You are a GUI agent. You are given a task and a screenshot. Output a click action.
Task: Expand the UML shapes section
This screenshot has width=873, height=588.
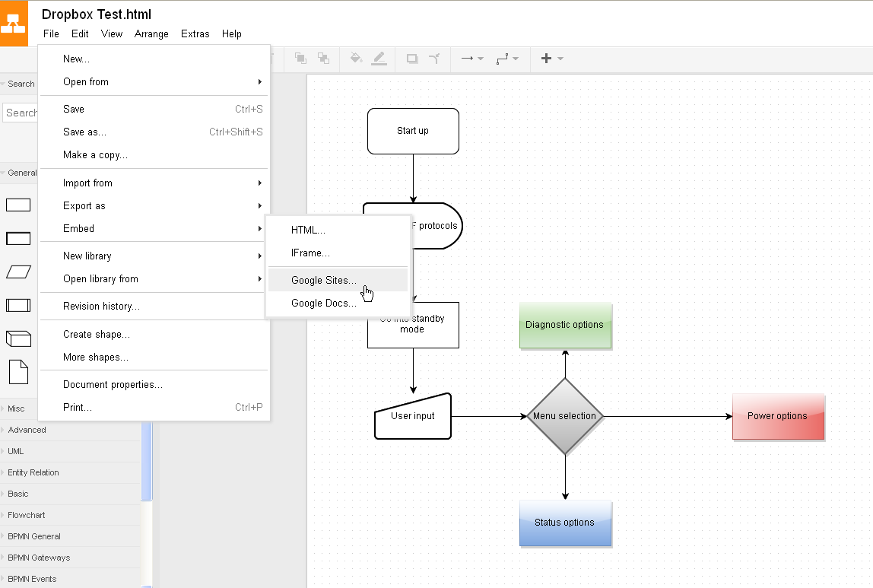coord(70,451)
